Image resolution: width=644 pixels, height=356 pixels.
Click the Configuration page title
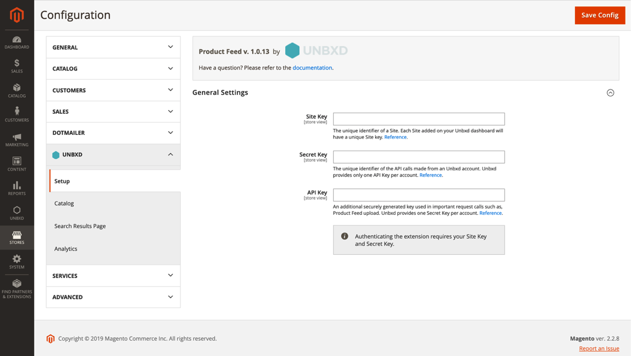(75, 15)
